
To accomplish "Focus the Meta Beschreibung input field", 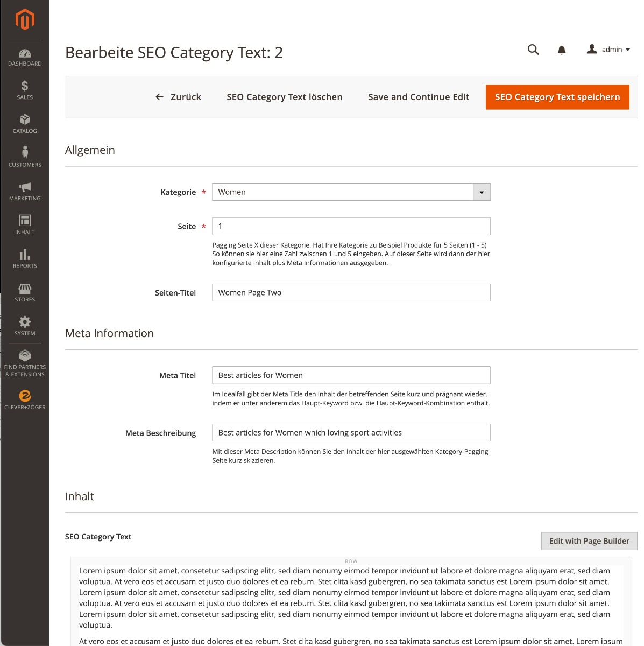I will 351,433.
